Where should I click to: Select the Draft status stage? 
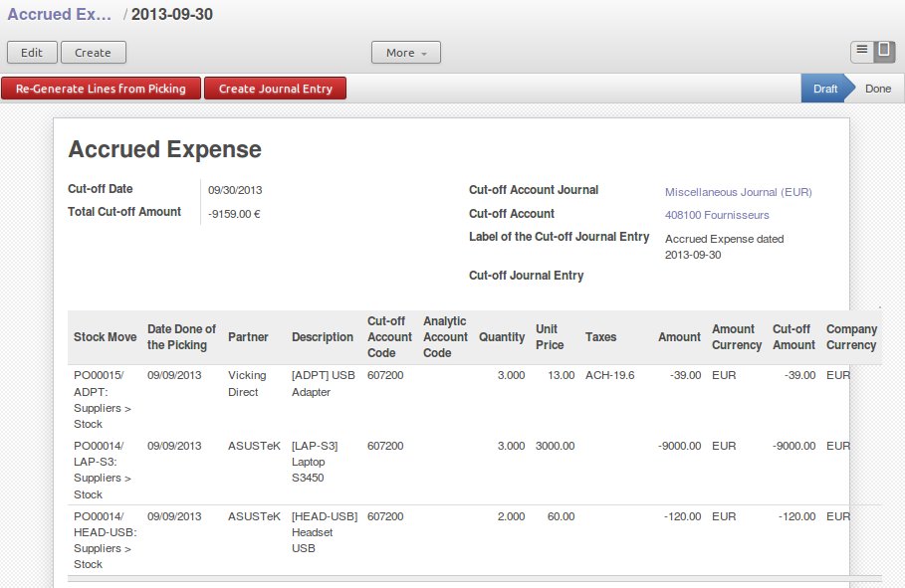[824, 88]
